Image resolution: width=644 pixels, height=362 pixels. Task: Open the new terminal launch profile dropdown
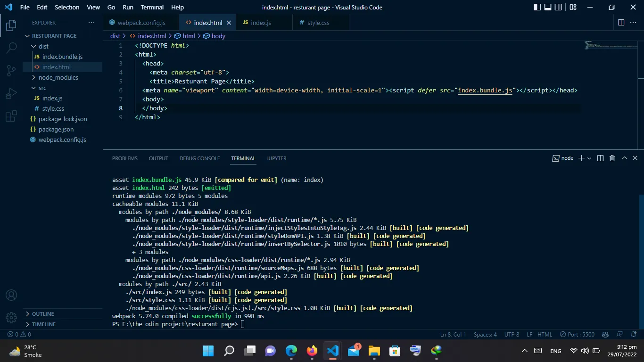tap(589, 158)
